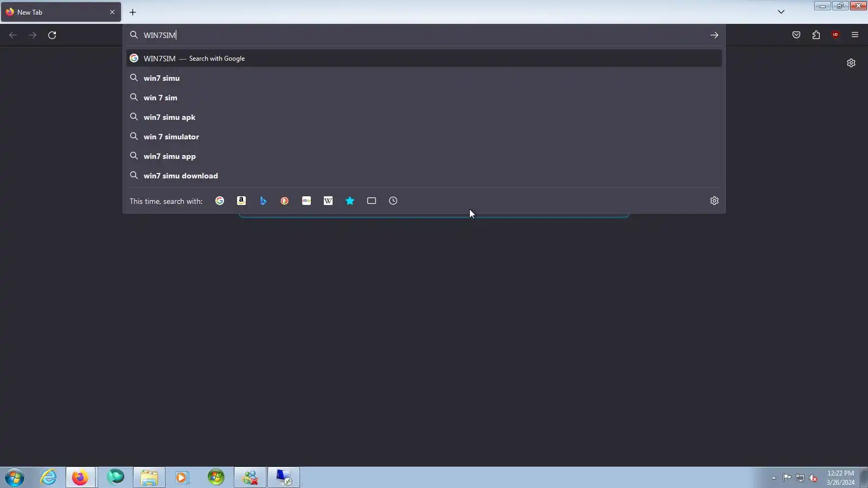Open the Extensions puzzle icon
Image resolution: width=868 pixels, height=488 pixels.
click(x=816, y=35)
